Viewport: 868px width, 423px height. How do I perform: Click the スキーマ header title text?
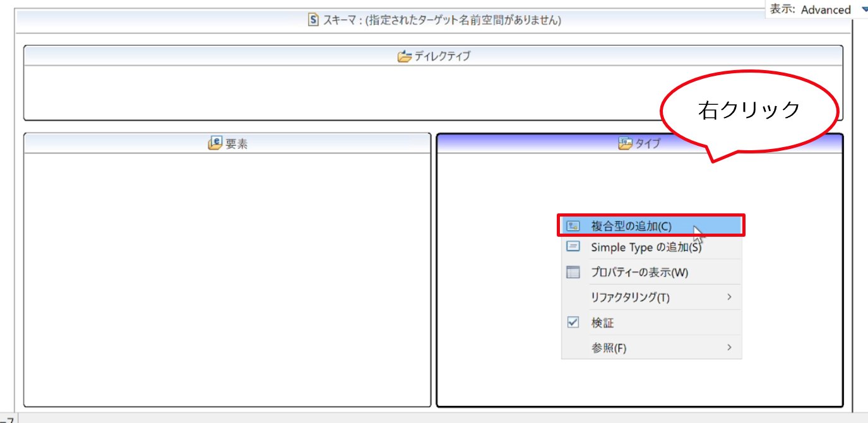click(442, 20)
